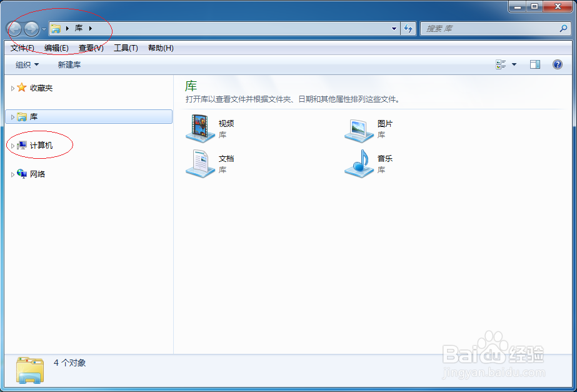Click the back navigation arrow

(14, 28)
